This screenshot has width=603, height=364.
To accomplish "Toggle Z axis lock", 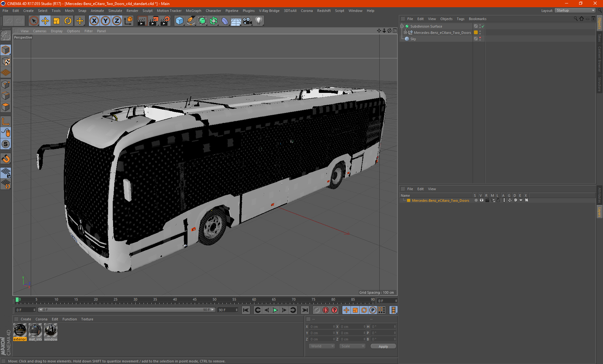I will click(117, 21).
